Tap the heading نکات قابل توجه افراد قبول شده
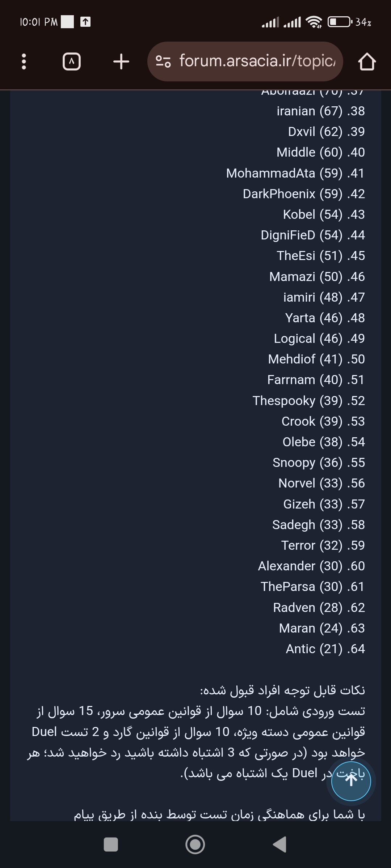391x868 pixels. click(x=282, y=690)
